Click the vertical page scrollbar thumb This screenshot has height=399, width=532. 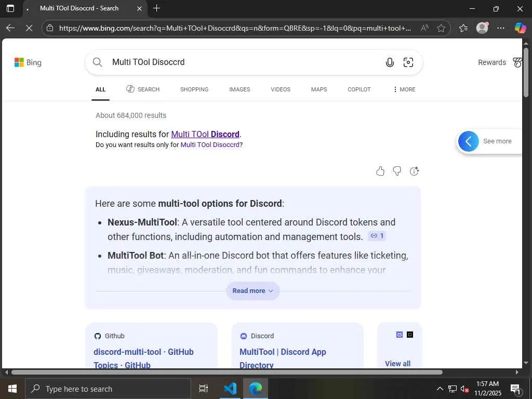click(526, 72)
